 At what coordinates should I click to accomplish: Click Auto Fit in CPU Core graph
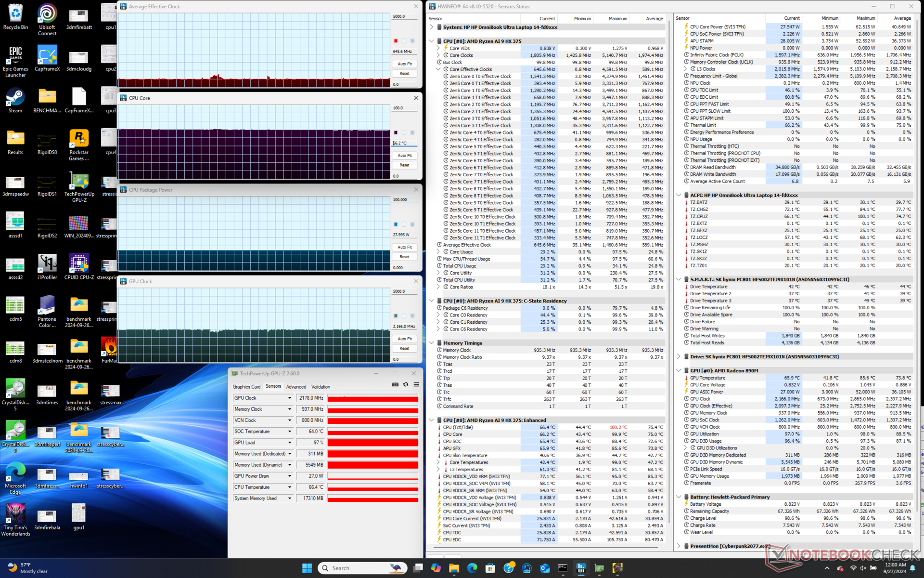(x=404, y=156)
